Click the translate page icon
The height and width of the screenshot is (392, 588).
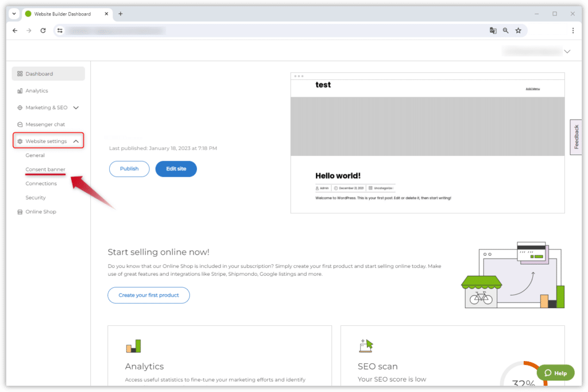pyautogui.click(x=493, y=30)
